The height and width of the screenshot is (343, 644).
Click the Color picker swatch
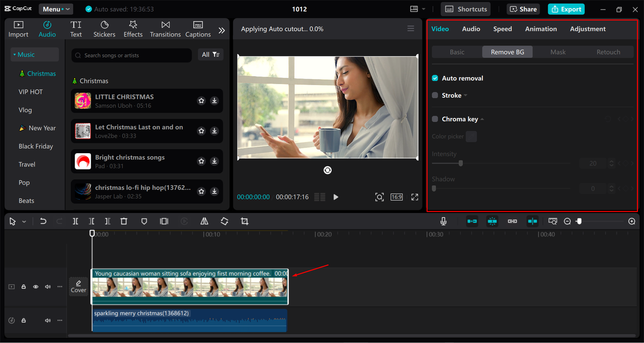[471, 136]
